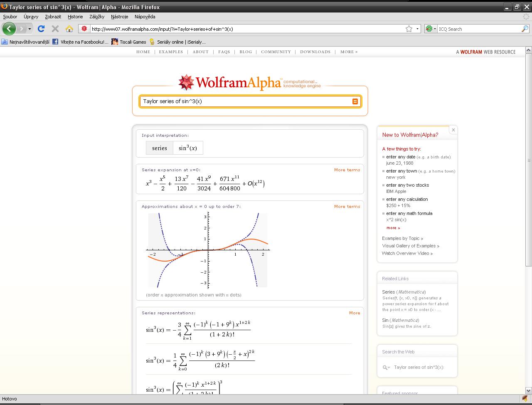Viewport: 532px width, 405px height.
Task: Open the BLOG navigation link
Action: [246, 52]
